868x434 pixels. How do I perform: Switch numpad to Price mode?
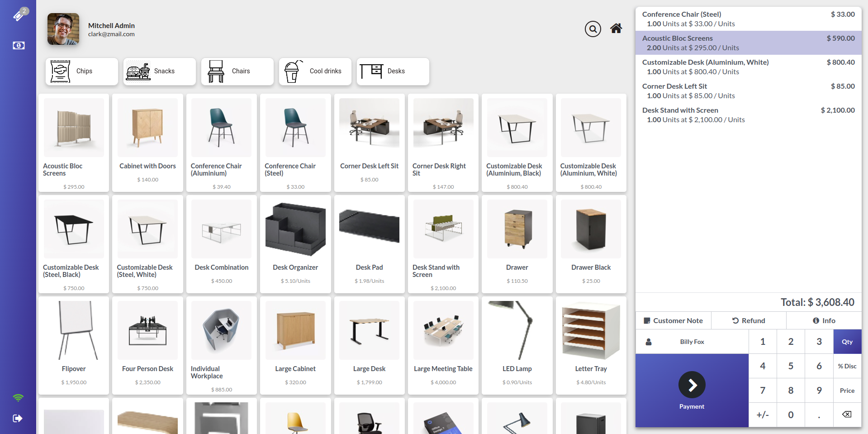[847, 391]
